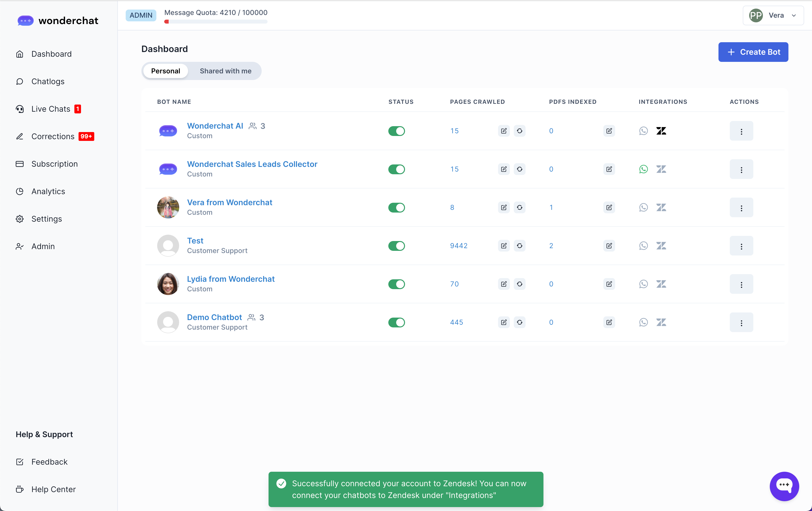Open the purple chat widget bubble
The width and height of the screenshot is (812, 511).
pos(784,486)
